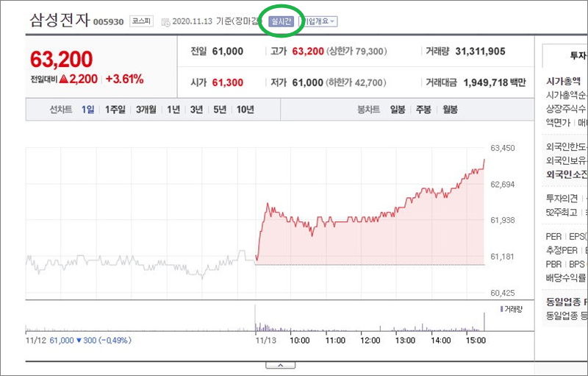Click the 63,450 y-axis label
Screen dimensions: 588x376
503,148
